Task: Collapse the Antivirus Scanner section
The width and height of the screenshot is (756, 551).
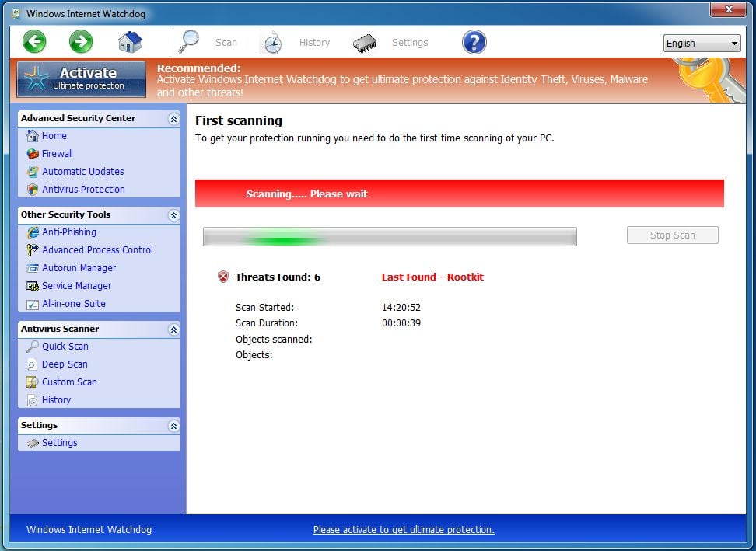Action: tap(173, 330)
